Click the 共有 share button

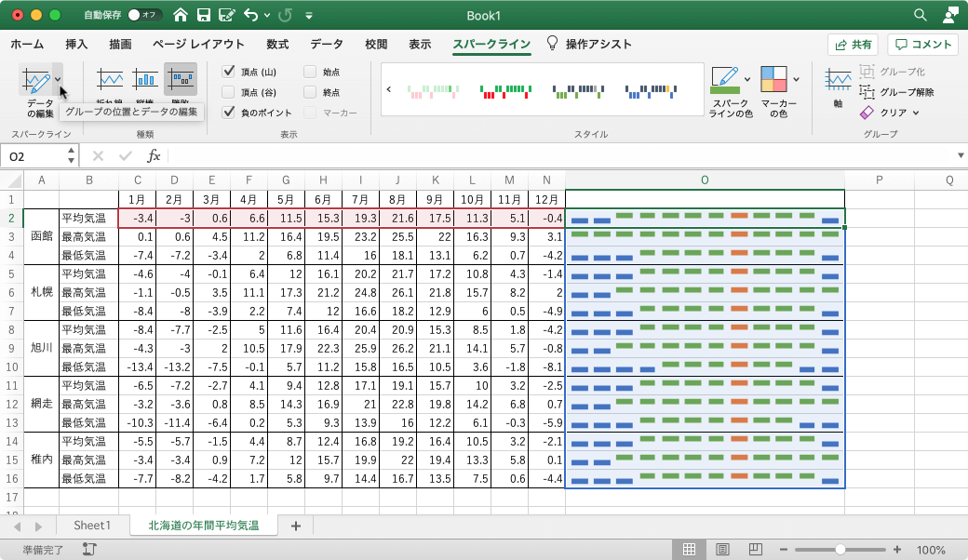[854, 45]
